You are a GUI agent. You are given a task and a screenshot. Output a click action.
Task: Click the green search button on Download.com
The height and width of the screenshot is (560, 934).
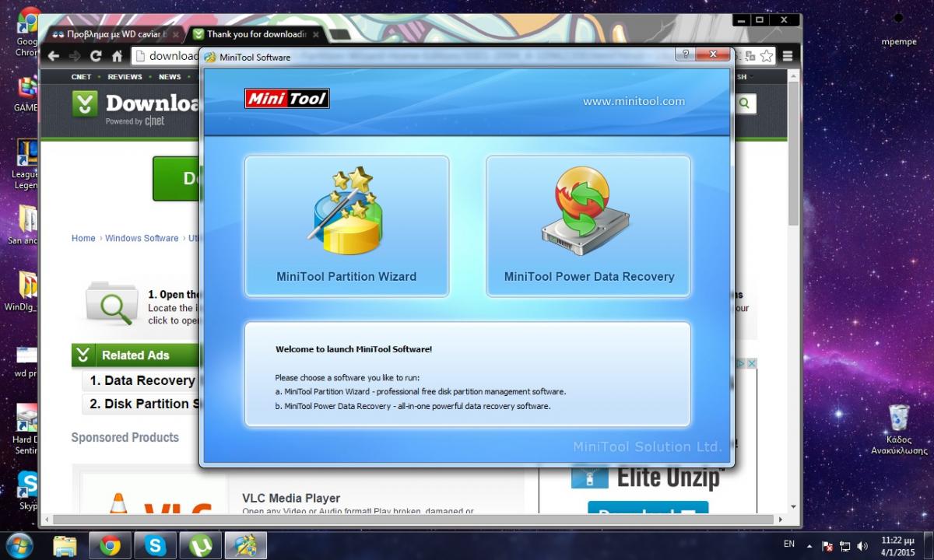coord(745,103)
